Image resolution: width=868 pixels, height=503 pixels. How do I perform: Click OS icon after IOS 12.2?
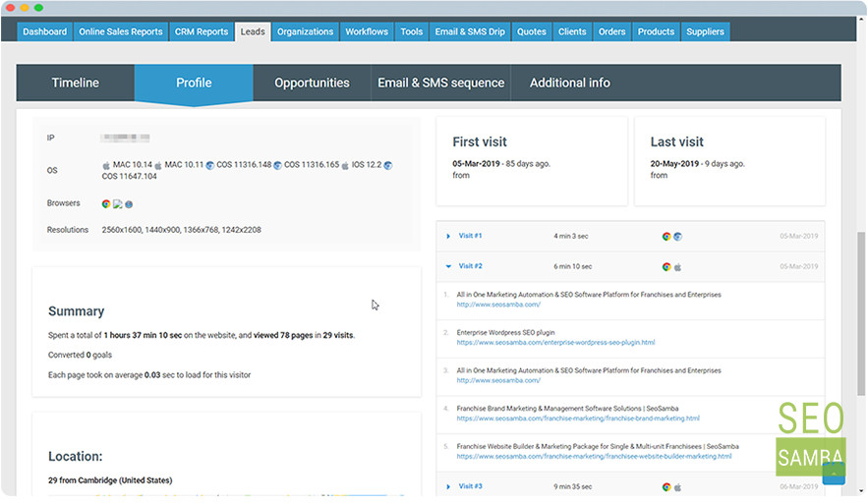coord(388,165)
